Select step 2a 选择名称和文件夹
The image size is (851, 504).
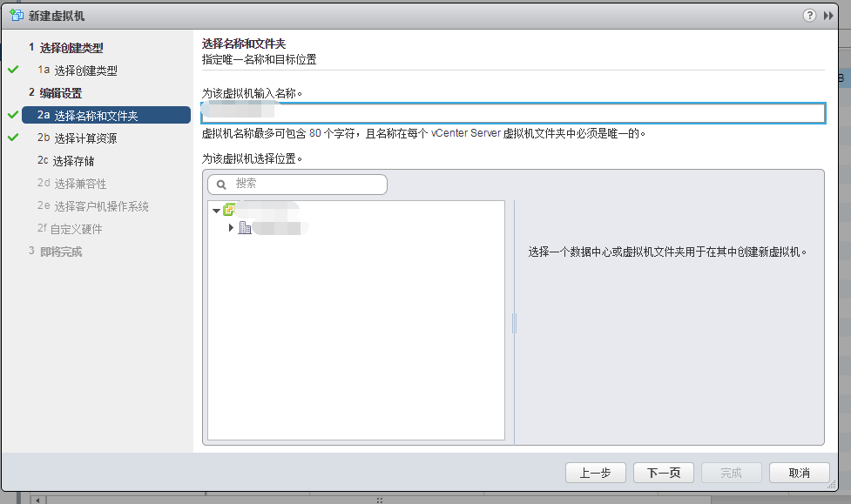106,115
